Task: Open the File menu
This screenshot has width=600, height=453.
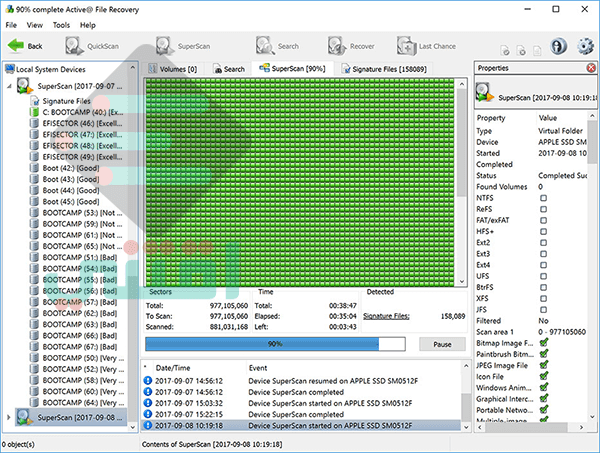Action: point(11,25)
